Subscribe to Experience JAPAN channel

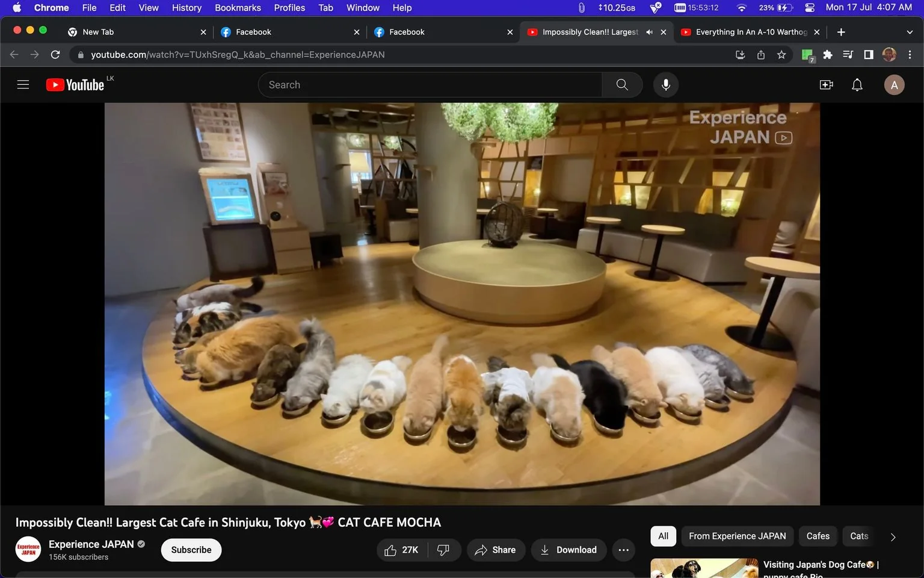click(x=191, y=550)
